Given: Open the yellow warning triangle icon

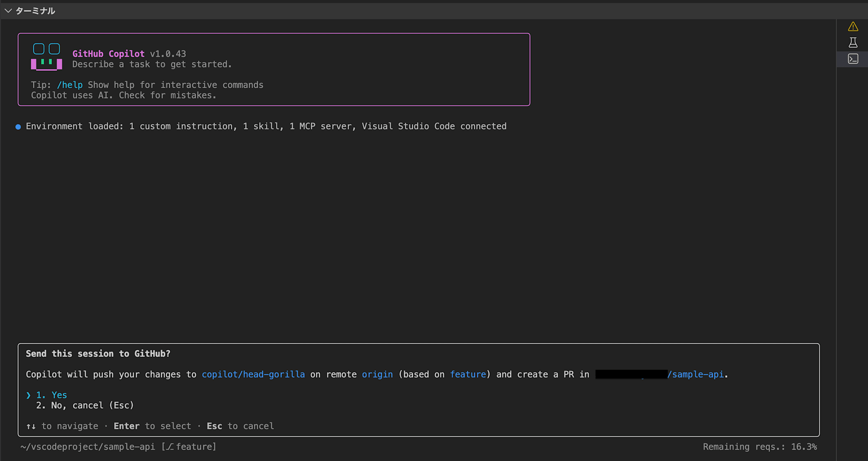Looking at the screenshot, I should pos(853,26).
